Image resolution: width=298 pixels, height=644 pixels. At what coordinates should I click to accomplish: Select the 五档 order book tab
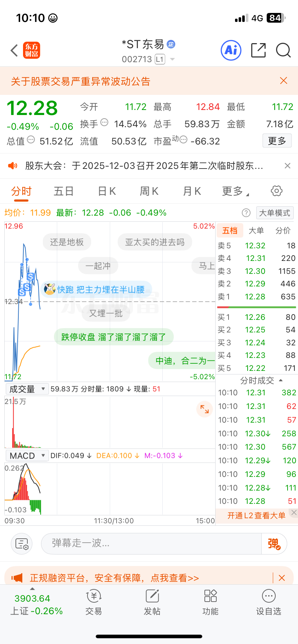[x=230, y=230]
